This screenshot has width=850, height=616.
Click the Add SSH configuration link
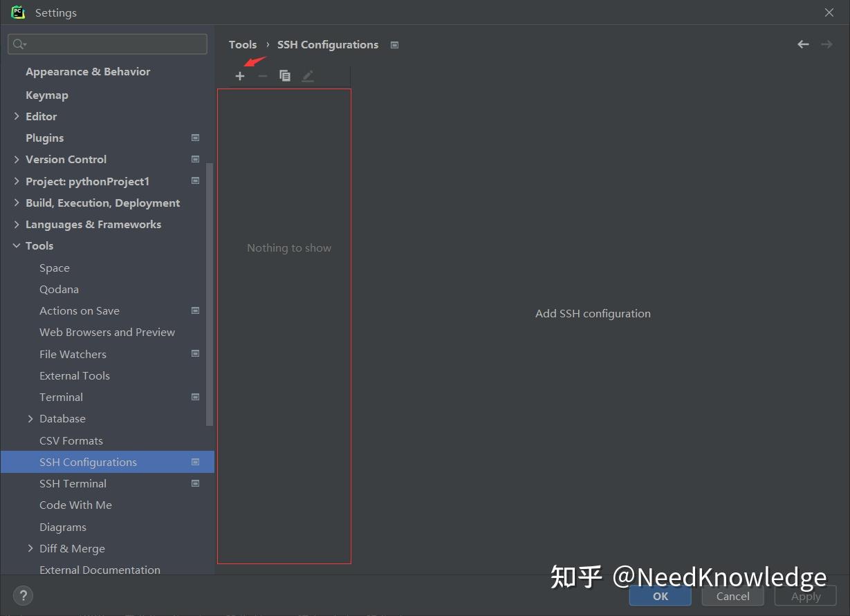tap(593, 313)
